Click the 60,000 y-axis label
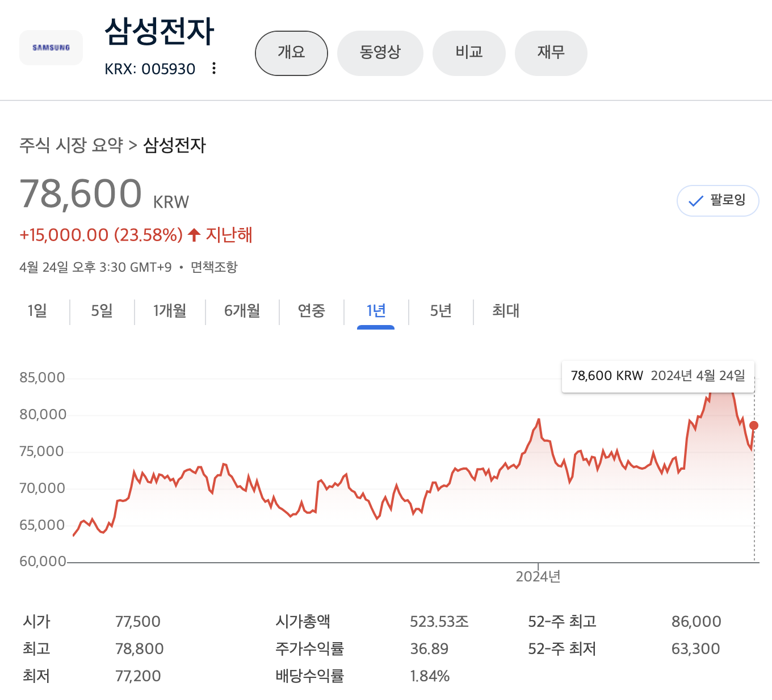This screenshot has width=772, height=700. click(x=43, y=562)
